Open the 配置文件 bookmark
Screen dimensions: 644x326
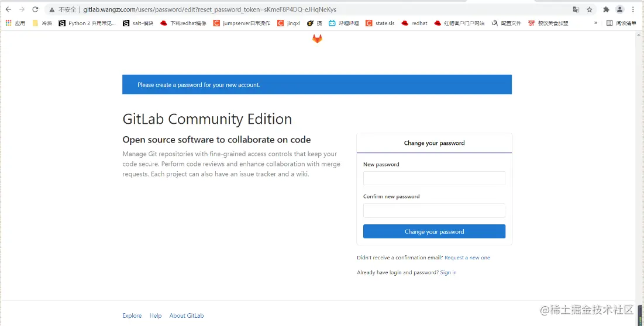tap(506, 23)
